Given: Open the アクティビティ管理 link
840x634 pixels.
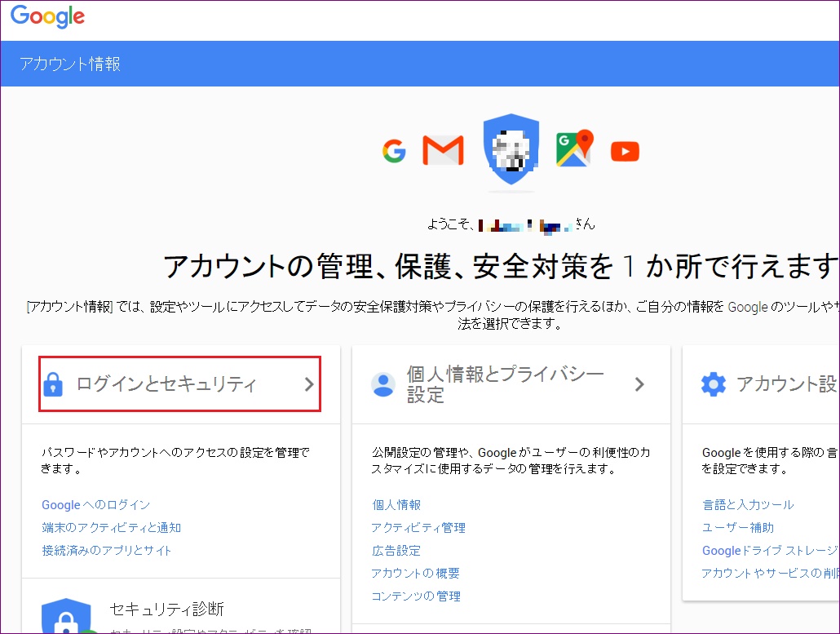Looking at the screenshot, I should tap(418, 528).
